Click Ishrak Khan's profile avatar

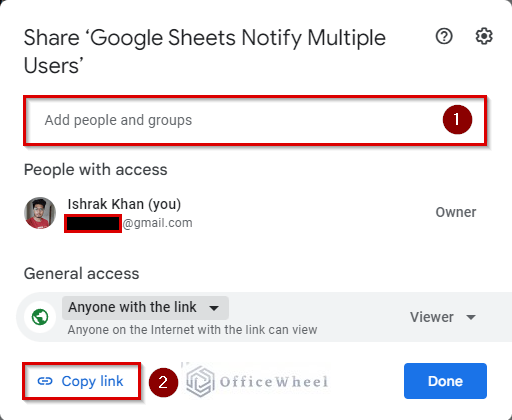pos(40,213)
